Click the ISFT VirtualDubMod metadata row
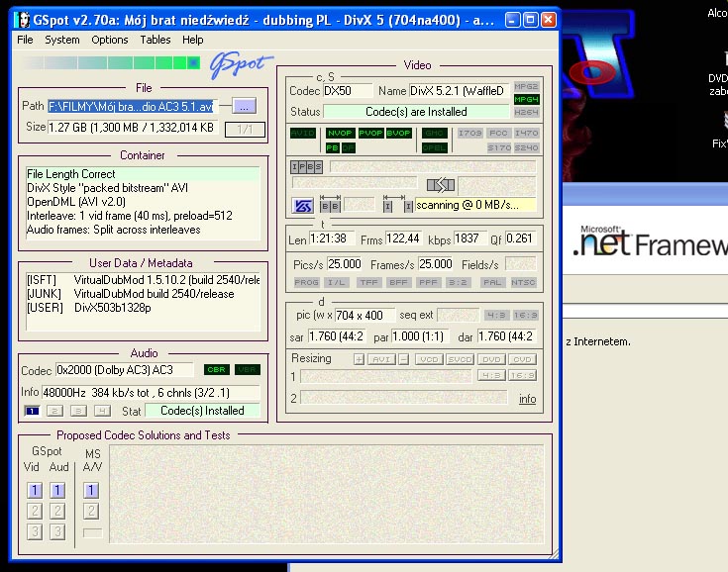Screen dimensions: 728x572 (143, 280)
